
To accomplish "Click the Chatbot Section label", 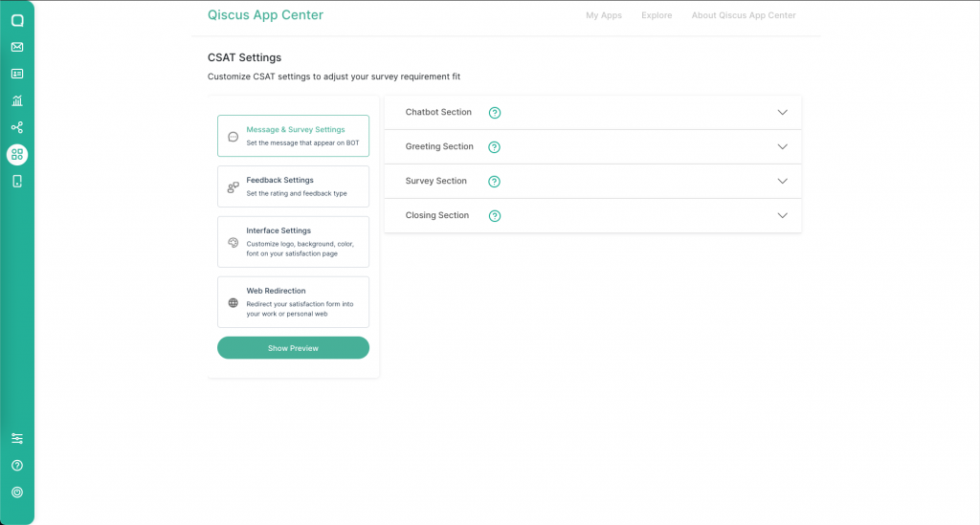I will (x=438, y=112).
